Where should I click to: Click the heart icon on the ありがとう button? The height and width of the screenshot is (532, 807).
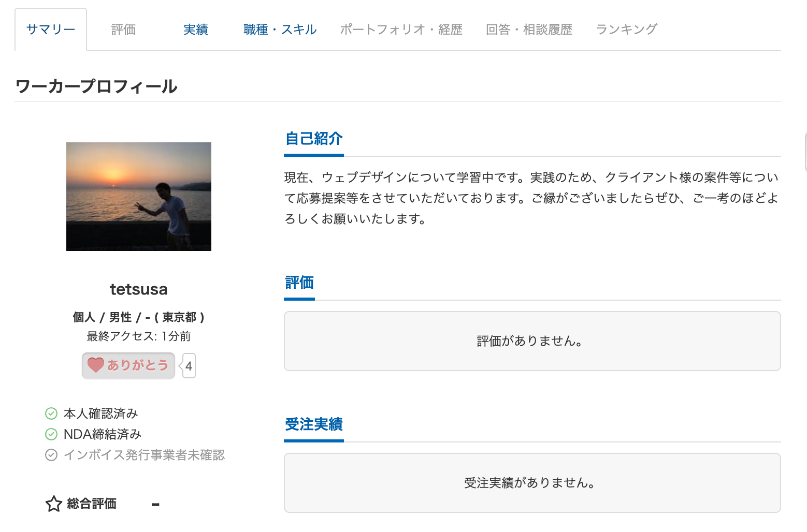tap(95, 365)
